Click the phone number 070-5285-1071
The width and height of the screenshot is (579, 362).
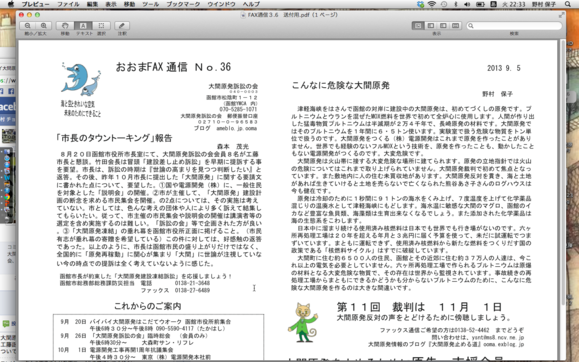click(238, 109)
